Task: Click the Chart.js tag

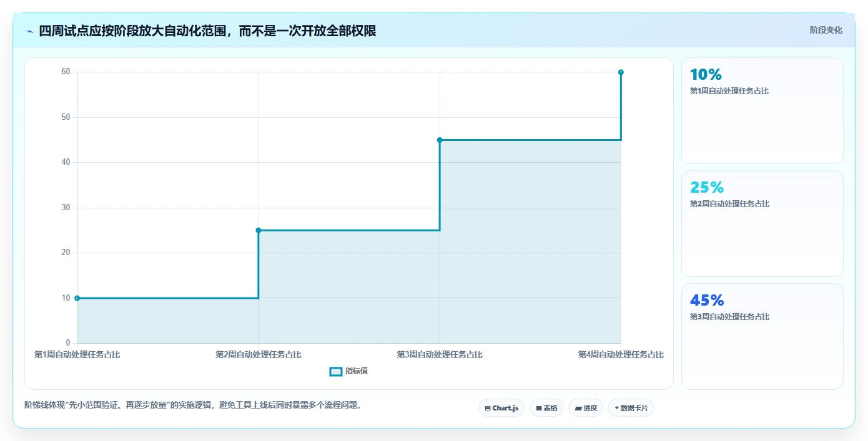Action: point(501,408)
